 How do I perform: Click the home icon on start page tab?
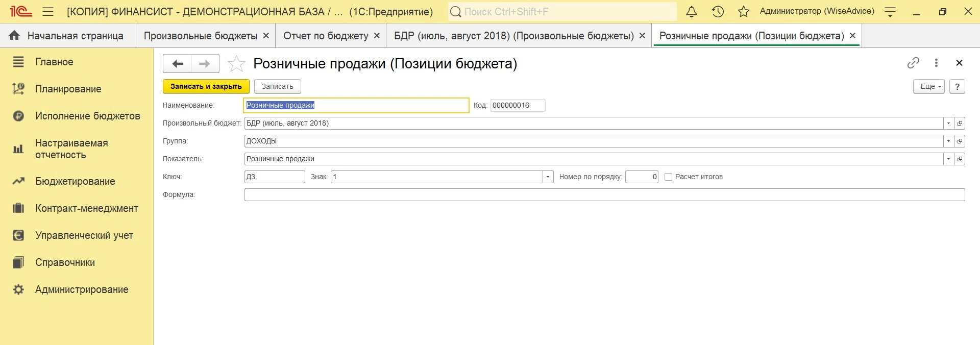click(x=14, y=35)
